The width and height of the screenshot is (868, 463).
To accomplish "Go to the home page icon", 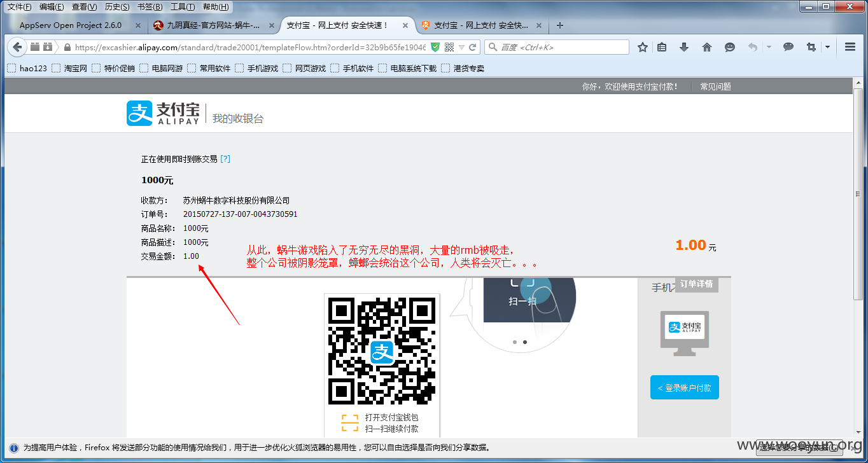I will tap(707, 47).
